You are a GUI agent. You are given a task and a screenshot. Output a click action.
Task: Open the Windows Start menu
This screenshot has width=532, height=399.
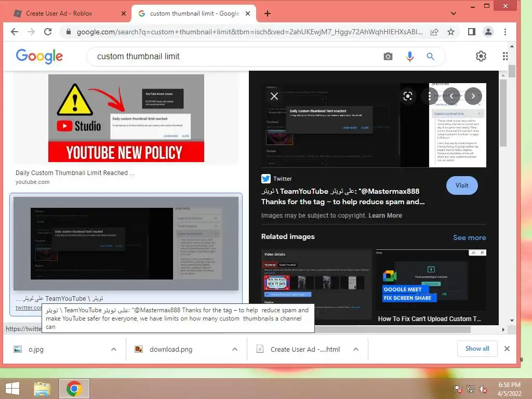(12, 389)
